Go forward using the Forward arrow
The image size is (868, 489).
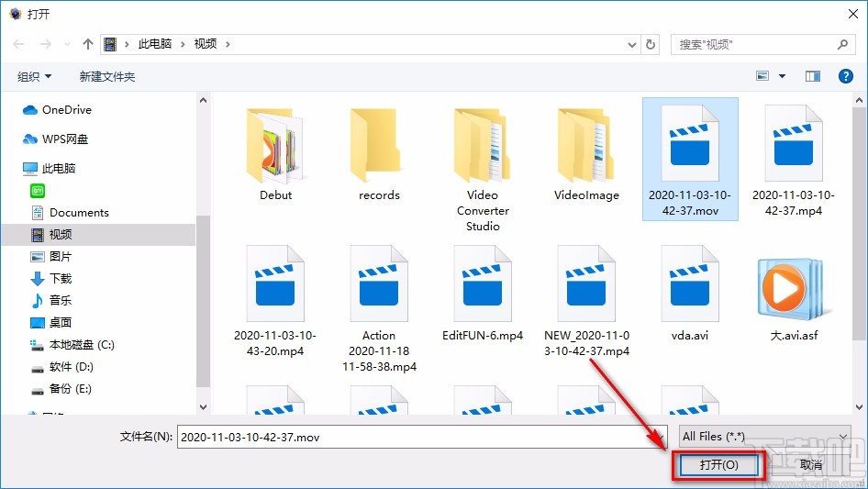point(45,44)
